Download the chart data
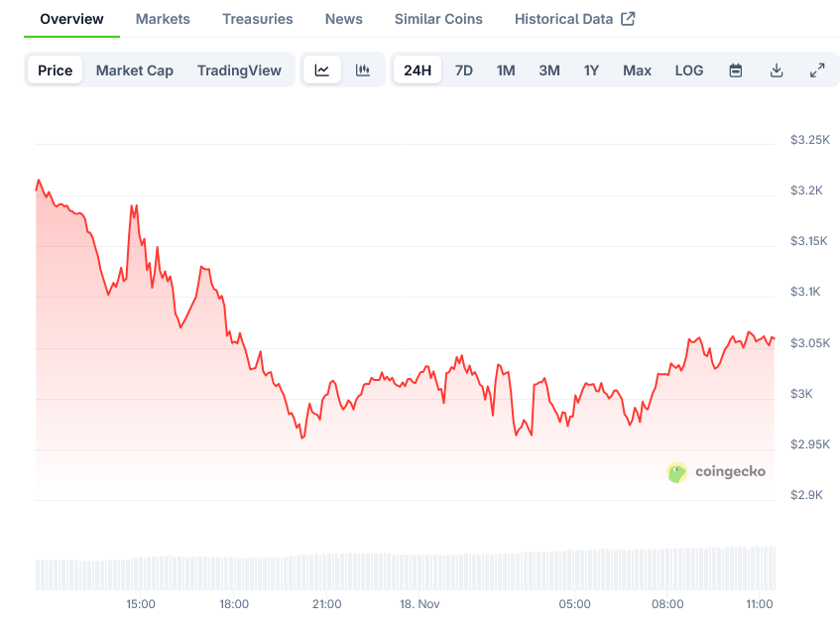 777,69
